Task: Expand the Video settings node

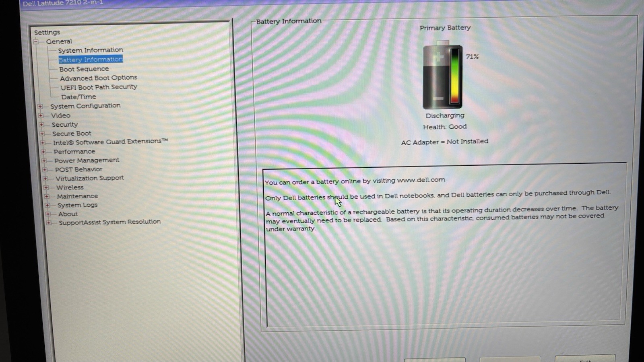Action: point(41,115)
